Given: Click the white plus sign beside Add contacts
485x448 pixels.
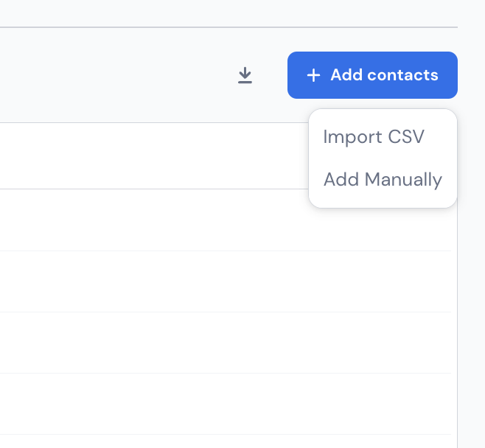Looking at the screenshot, I should (x=313, y=75).
